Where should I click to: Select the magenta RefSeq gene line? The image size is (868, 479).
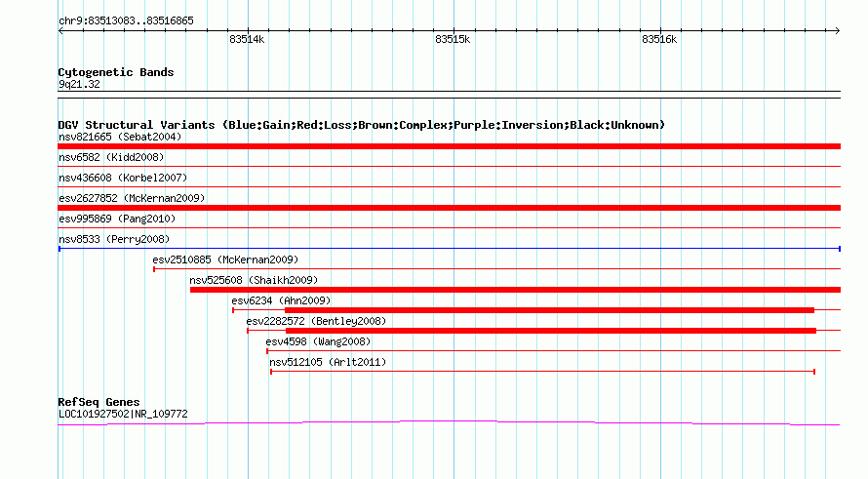[x=449, y=423]
